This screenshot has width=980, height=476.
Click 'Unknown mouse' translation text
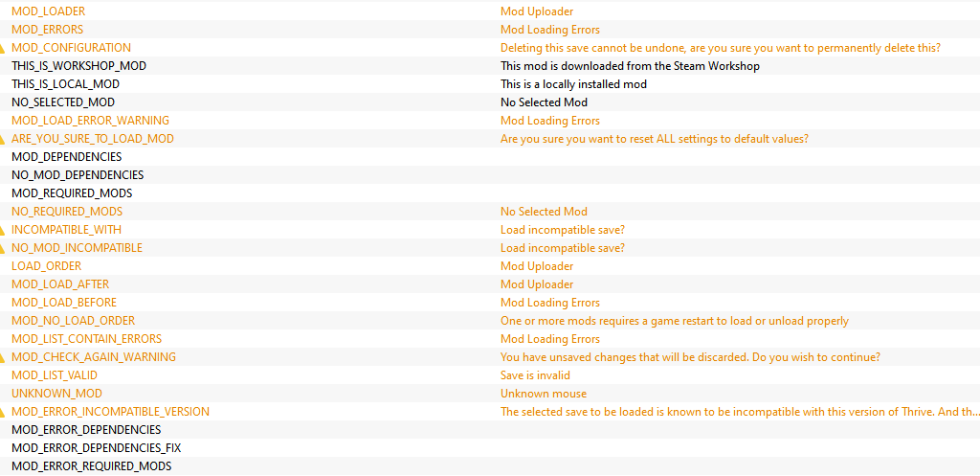coord(544,394)
